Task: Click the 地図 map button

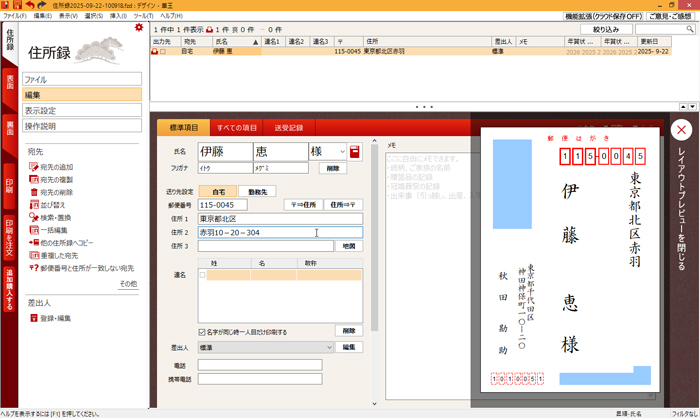Action: coord(349,246)
